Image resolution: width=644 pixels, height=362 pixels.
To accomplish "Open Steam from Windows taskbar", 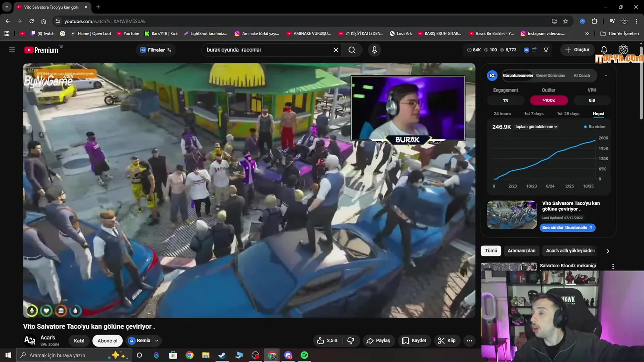I will point(222,355).
